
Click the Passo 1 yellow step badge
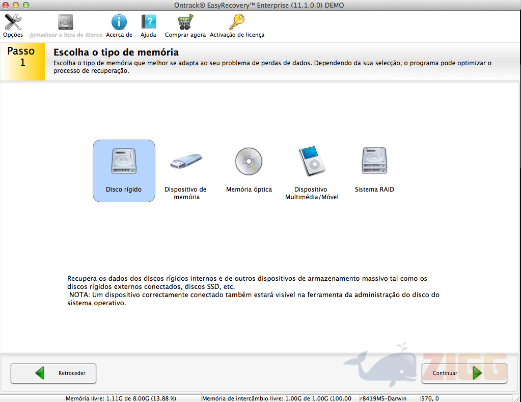point(23,61)
